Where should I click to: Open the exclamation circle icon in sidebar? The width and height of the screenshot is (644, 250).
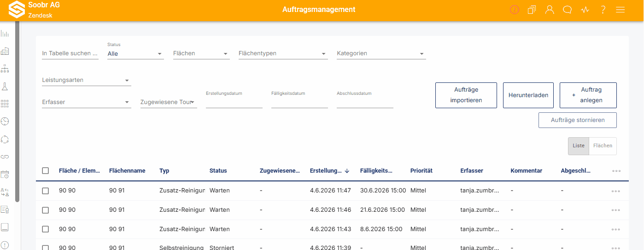[x=5, y=244]
